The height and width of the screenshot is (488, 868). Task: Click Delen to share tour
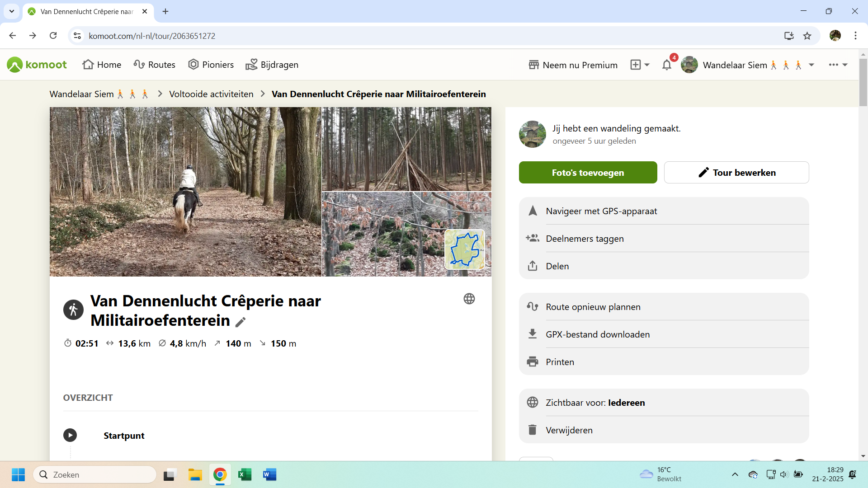[557, 266]
